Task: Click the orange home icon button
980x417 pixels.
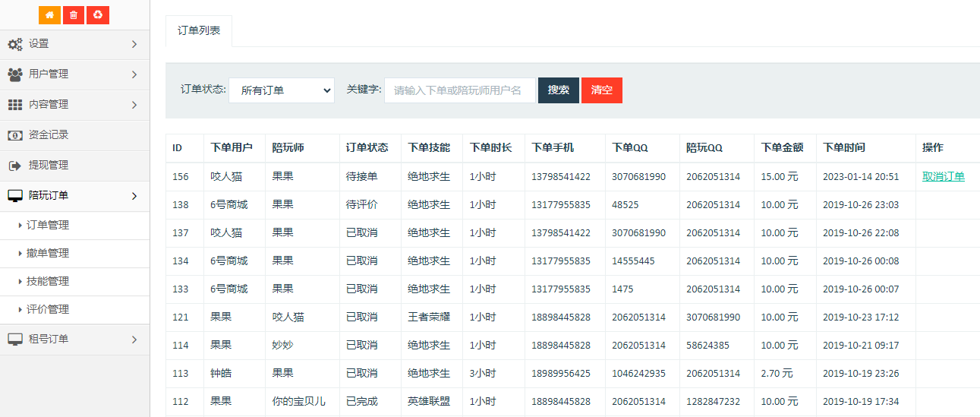Action: click(x=49, y=15)
